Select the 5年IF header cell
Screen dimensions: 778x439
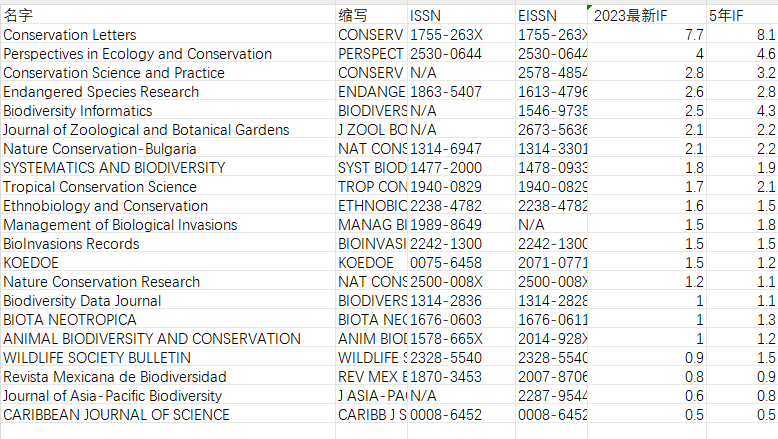pos(742,15)
